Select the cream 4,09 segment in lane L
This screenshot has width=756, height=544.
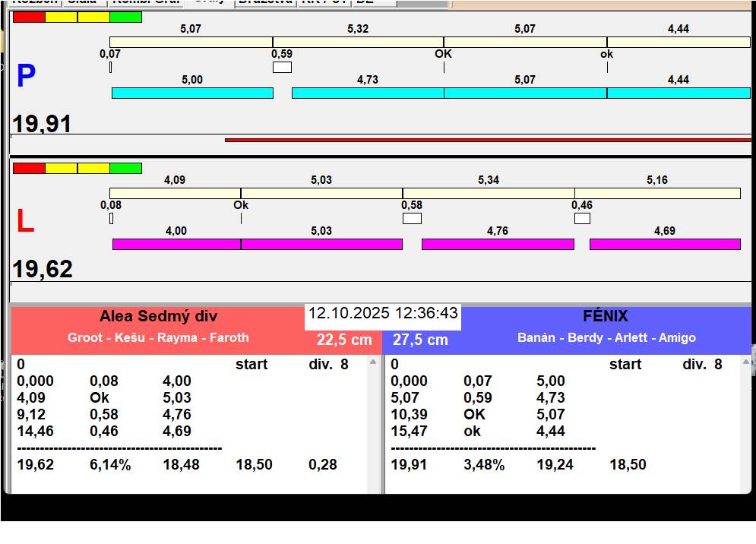coord(175,194)
